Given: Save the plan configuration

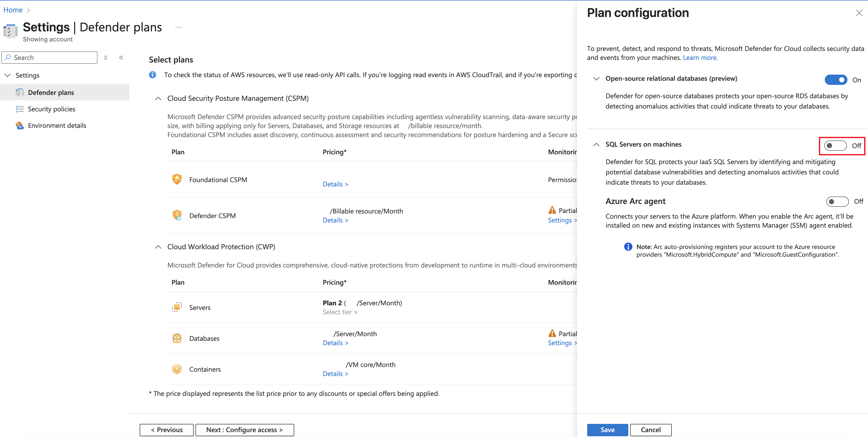Looking at the screenshot, I should click(x=607, y=430).
